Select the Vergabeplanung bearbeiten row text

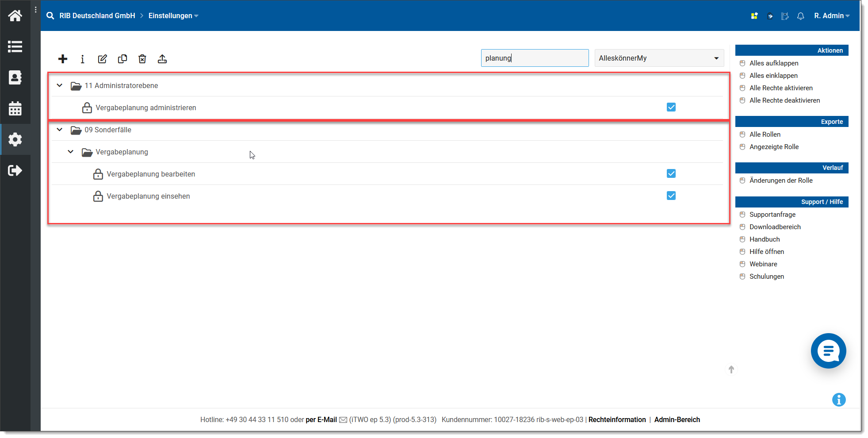151,174
